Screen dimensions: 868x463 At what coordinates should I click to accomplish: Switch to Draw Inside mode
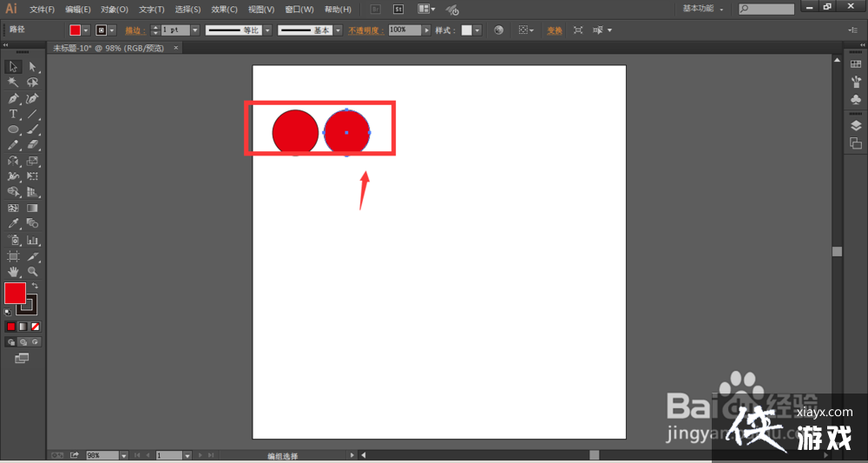click(35, 342)
